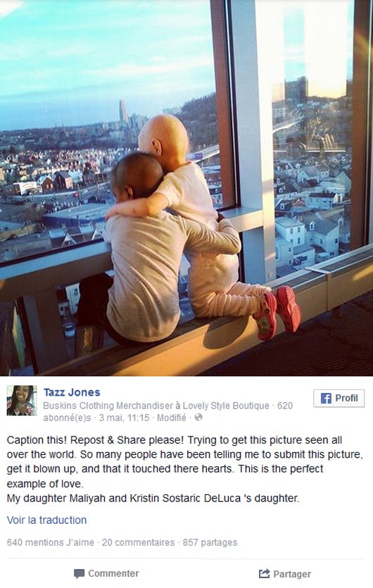Image resolution: width=373 pixels, height=588 pixels.
Task: View the 640 mentions J'aime list
Action: (x=50, y=542)
